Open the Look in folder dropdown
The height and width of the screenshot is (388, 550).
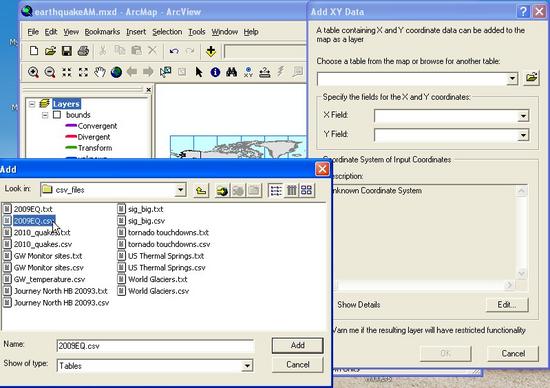[x=180, y=190]
